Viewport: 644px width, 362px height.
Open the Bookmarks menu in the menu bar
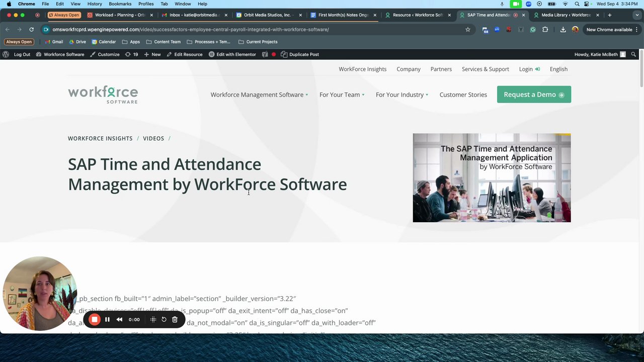coord(120,4)
